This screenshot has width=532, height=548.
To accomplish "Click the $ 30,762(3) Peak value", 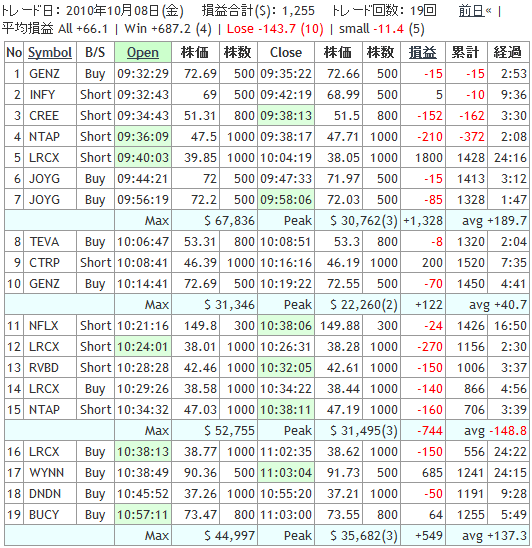I will pos(364,221).
